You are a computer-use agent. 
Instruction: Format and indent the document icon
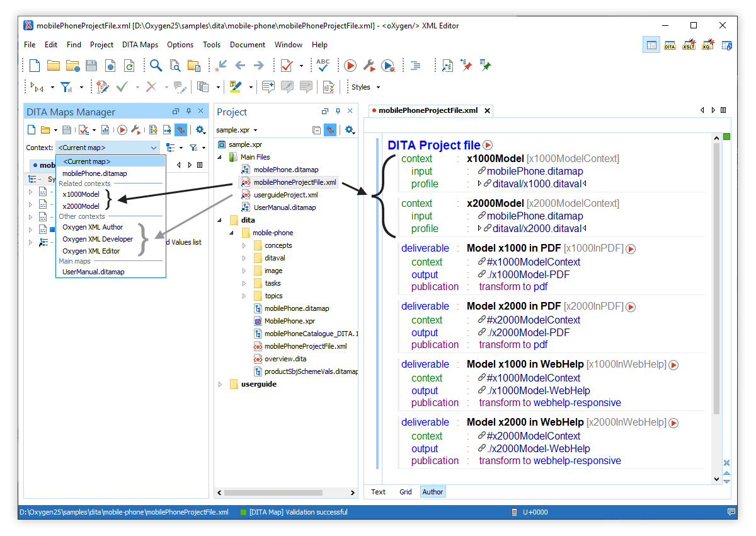click(415, 66)
